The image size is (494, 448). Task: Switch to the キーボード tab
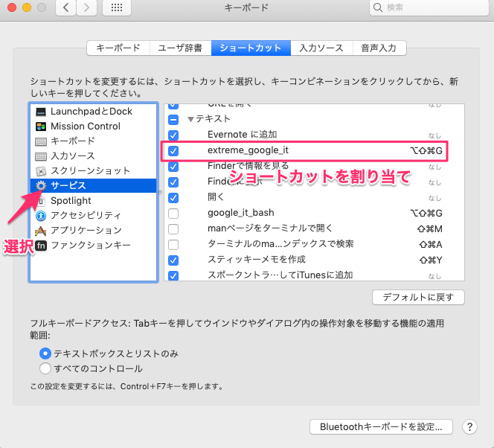[118, 48]
